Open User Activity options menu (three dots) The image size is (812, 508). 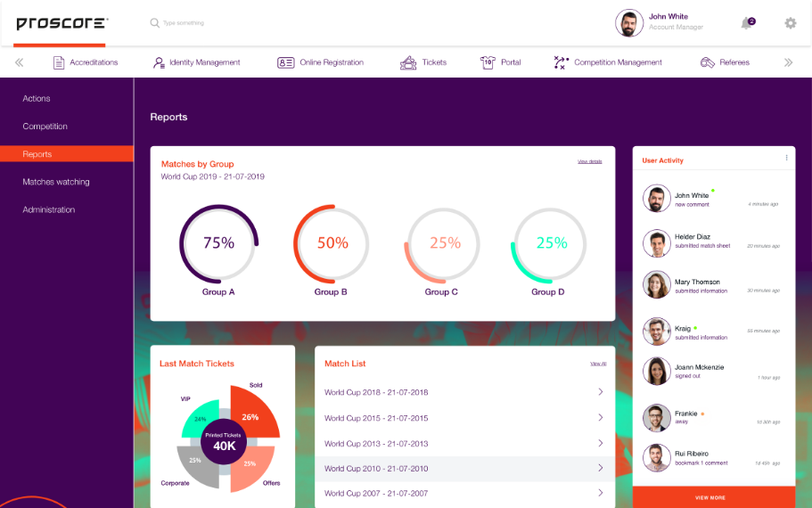point(786,158)
